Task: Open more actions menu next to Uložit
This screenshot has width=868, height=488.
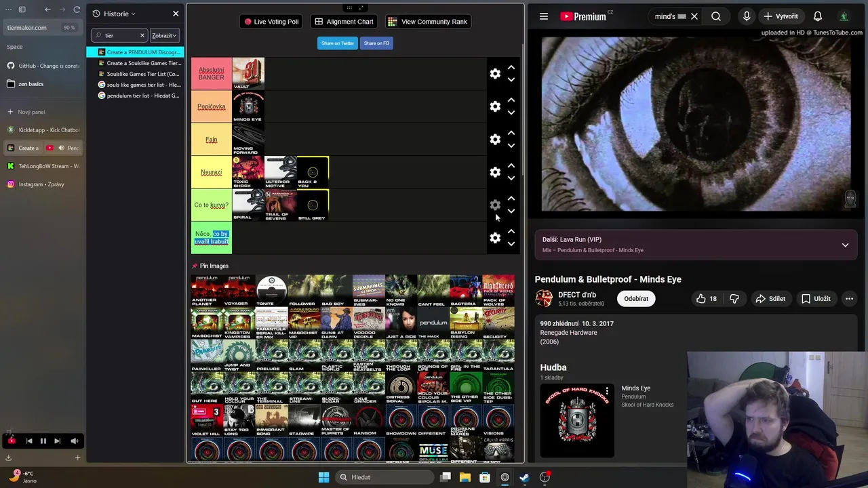Action: point(849,299)
